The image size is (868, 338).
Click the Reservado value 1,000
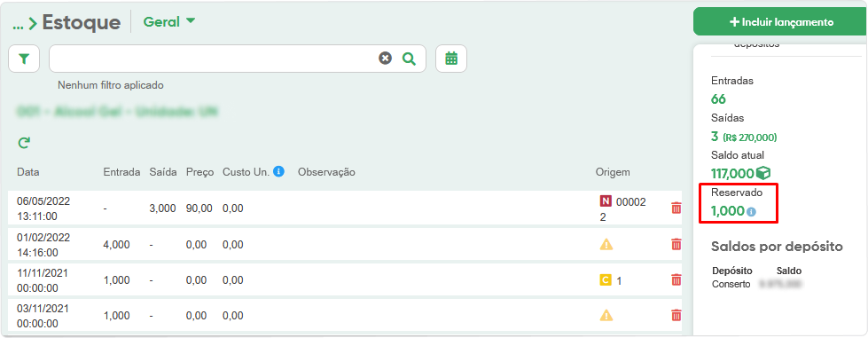pyautogui.click(x=727, y=211)
